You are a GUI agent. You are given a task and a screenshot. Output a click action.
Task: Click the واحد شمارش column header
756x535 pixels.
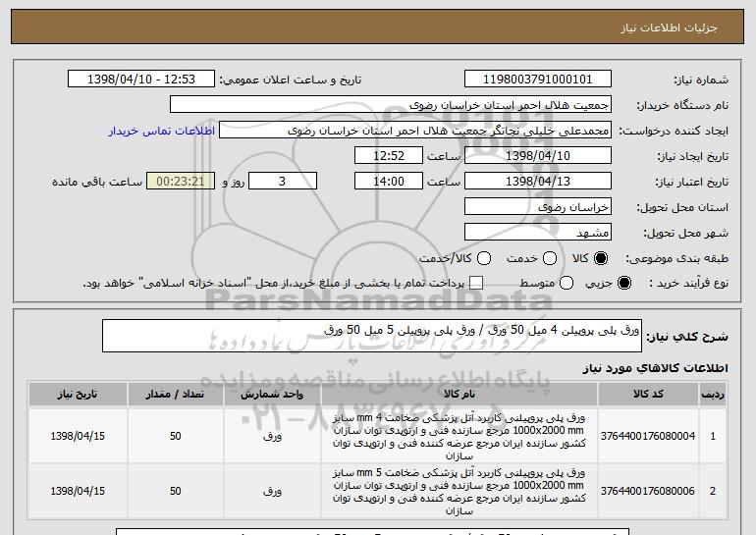pyautogui.click(x=272, y=395)
